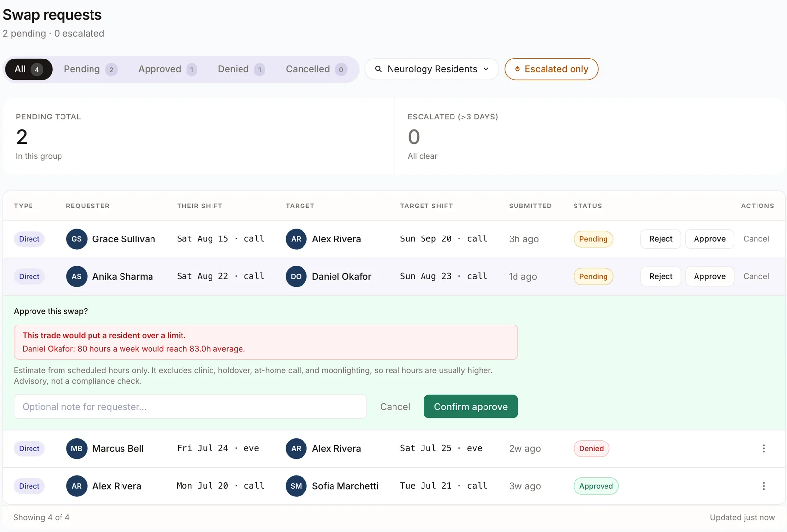Image resolution: width=787 pixels, height=532 pixels.
Task: Click the Escalated (>3 days) summary card
Action: coord(590,136)
